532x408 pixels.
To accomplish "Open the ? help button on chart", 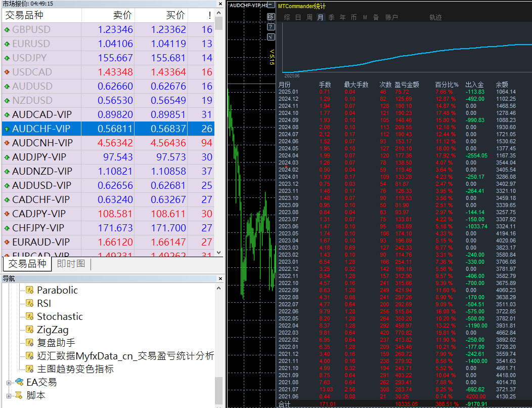I will [x=271, y=27].
